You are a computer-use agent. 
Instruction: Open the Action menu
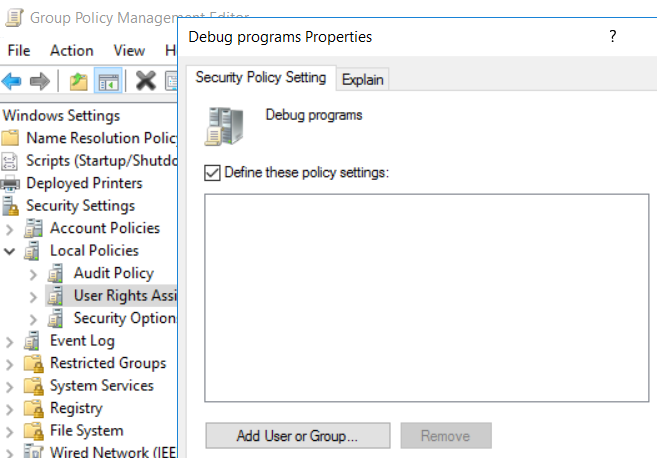click(x=71, y=50)
